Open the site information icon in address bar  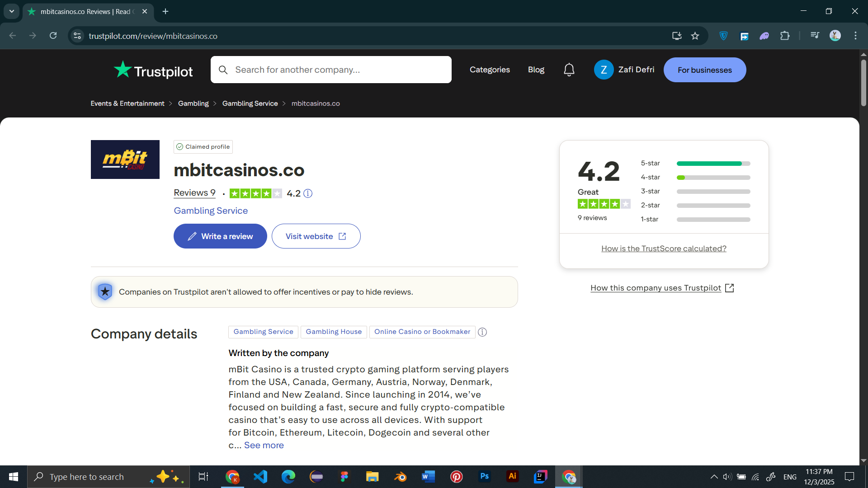[x=77, y=36]
